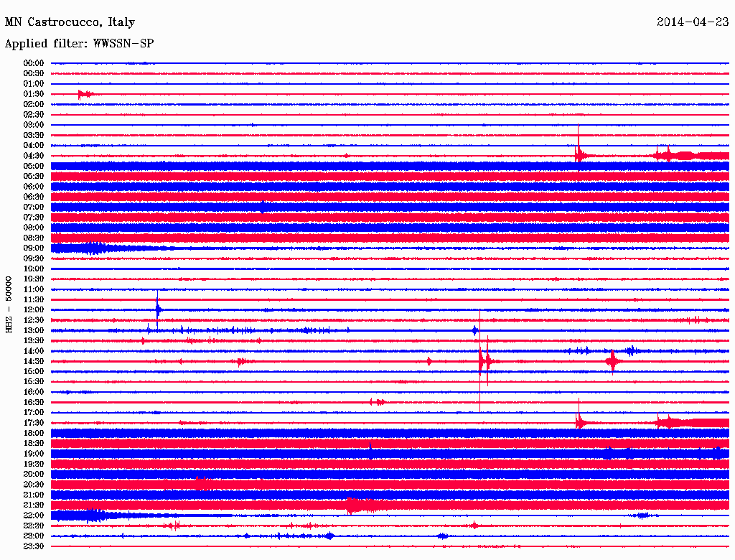Screen dimensions: 735x560
Task: Click the blue burst on the 23:00 trace
Action: 329,536
